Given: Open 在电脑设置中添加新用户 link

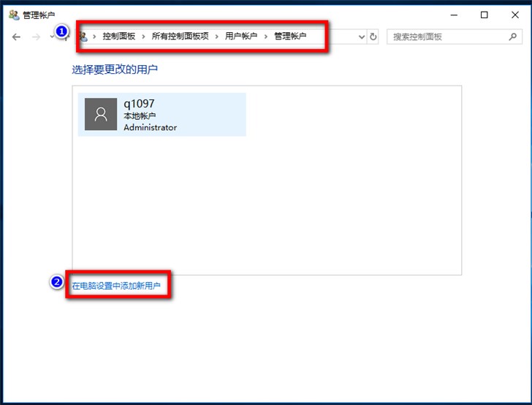Looking at the screenshot, I should tap(116, 286).
